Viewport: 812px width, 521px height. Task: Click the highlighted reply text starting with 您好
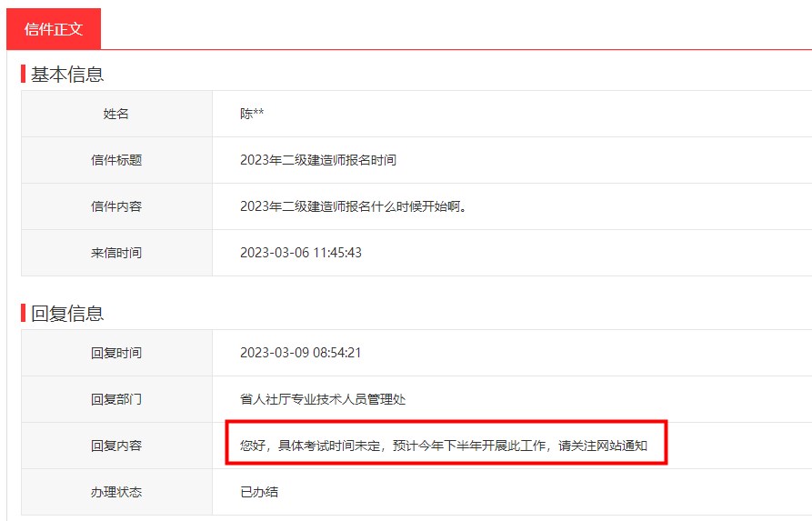pos(444,446)
